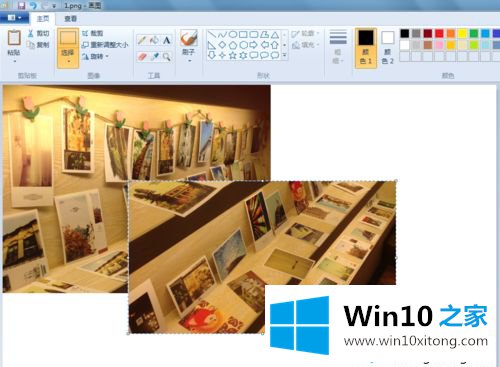This screenshot has height=367, width=500.
Task: Select the Color picker eyedropper tool
Action: (x=154, y=57)
